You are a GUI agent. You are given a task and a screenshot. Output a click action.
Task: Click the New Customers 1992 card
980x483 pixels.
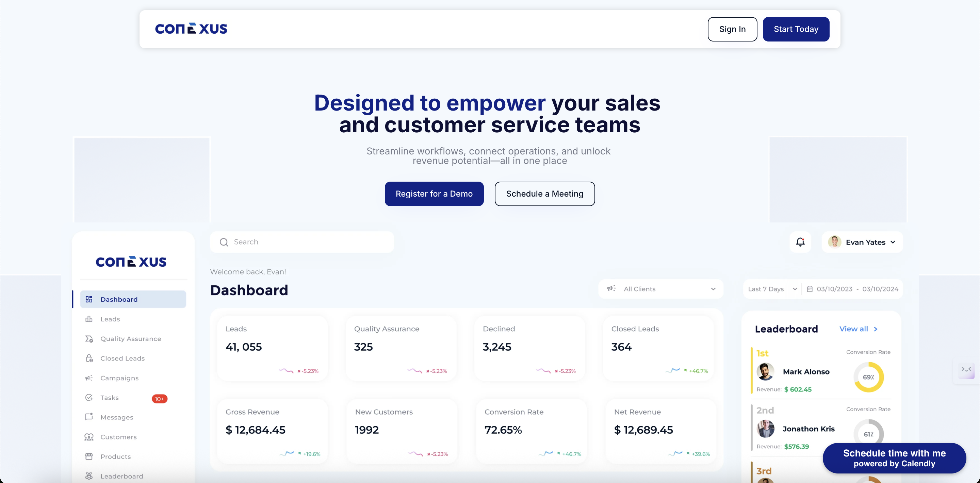[x=402, y=431]
